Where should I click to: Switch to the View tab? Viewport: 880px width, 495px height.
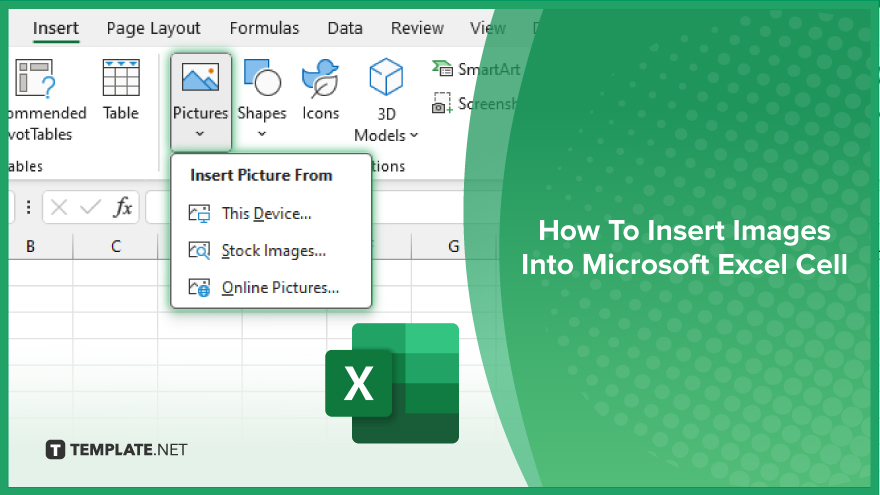pos(487,28)
